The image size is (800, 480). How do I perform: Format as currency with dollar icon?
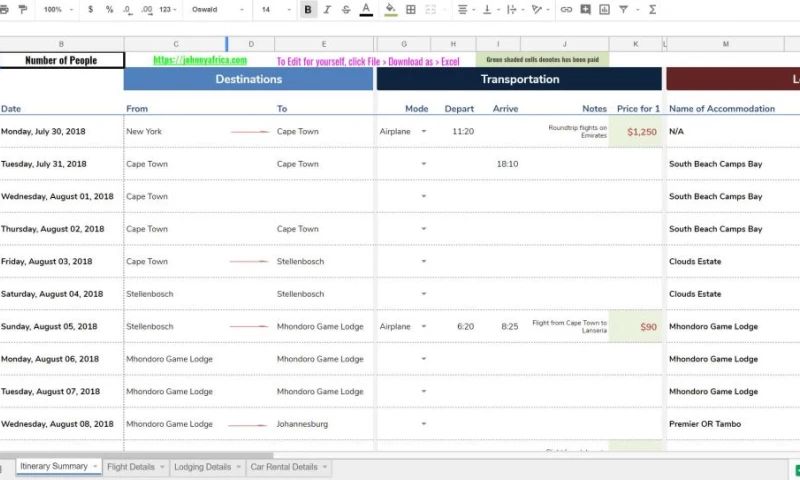pos(90,9)
